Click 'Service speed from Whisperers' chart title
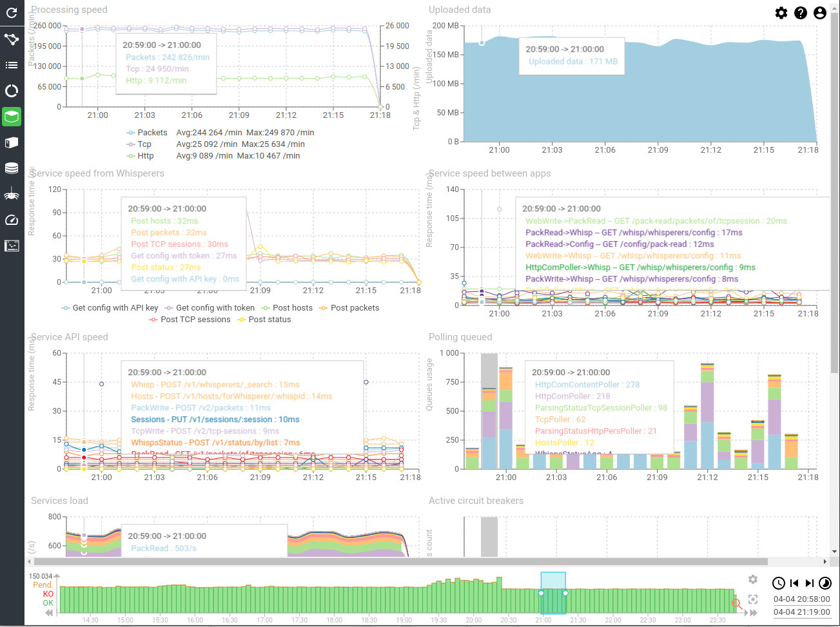840x627 pixels. point(97,173)
